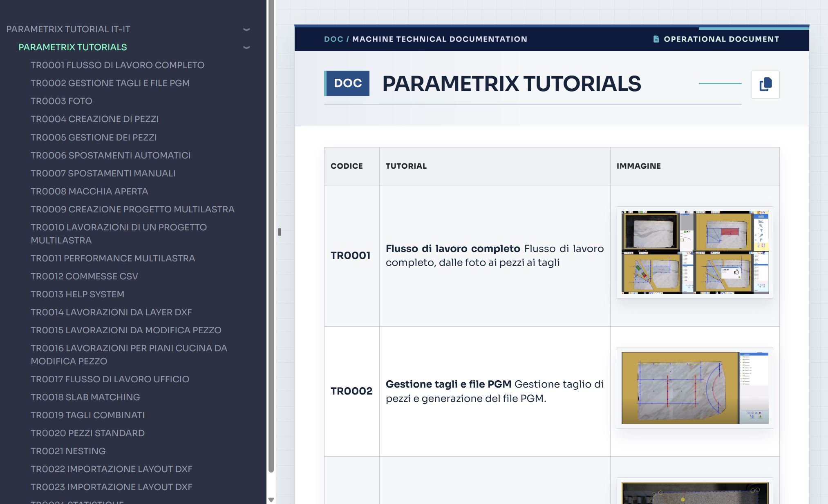828x504 pixels.
Task: Open TR0010 Lavorazioni di un progetto multilastra
Action: [119, 234]
